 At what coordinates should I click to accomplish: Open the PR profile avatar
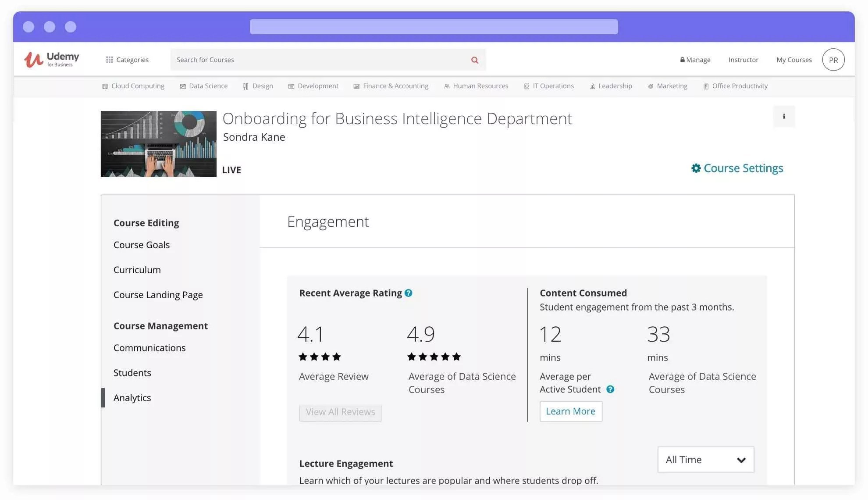(833, 60)
